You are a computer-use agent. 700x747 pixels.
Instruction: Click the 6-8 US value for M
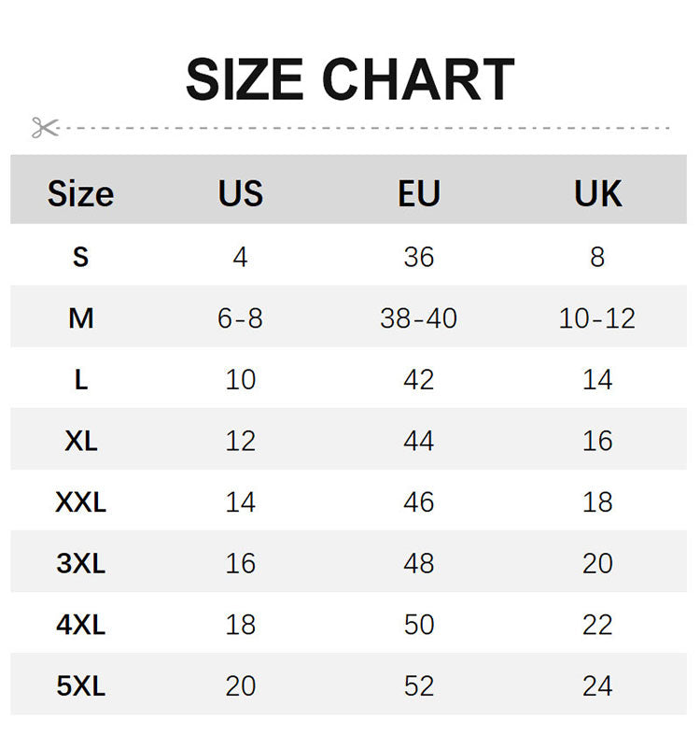[x=240, y=318]
